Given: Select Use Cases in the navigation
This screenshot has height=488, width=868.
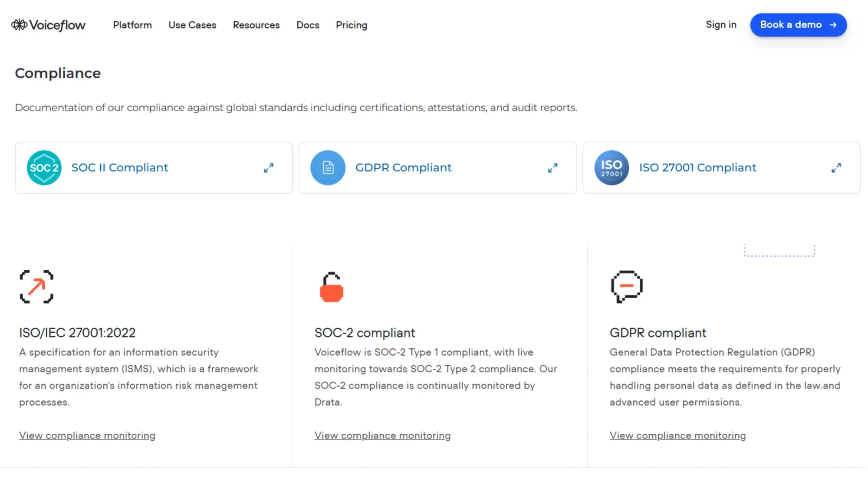Looking at the screenshot, I should (192, 25).
